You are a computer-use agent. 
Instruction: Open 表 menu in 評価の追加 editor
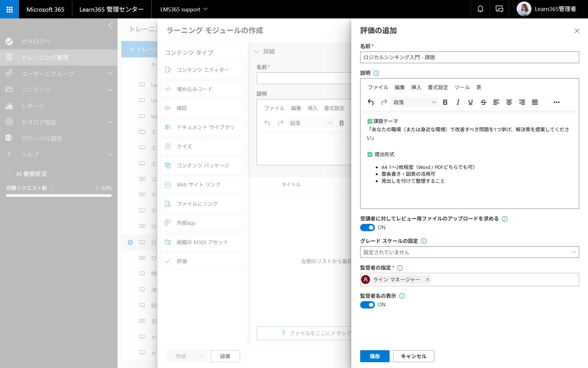click(479, 87)
